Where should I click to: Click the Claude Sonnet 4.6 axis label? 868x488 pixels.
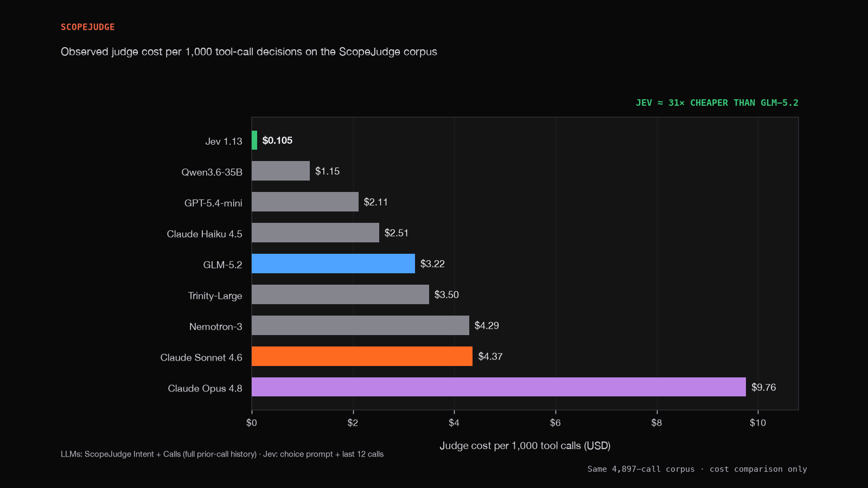(201, 358)
